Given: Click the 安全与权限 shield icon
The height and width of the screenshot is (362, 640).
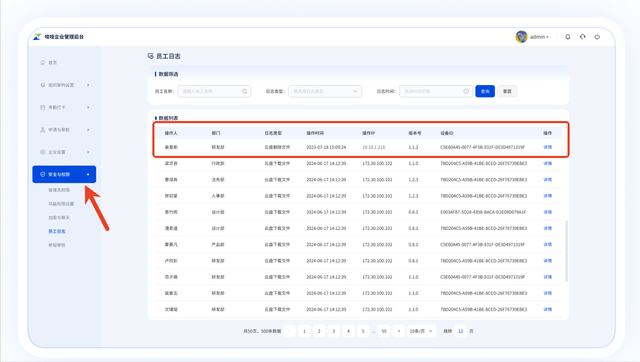Looking at the screenshot, I should (x=42, y=174).
